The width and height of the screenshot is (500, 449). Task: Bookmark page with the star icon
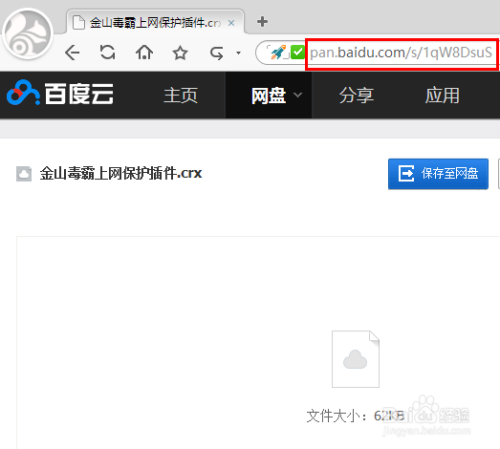point(180,53)
